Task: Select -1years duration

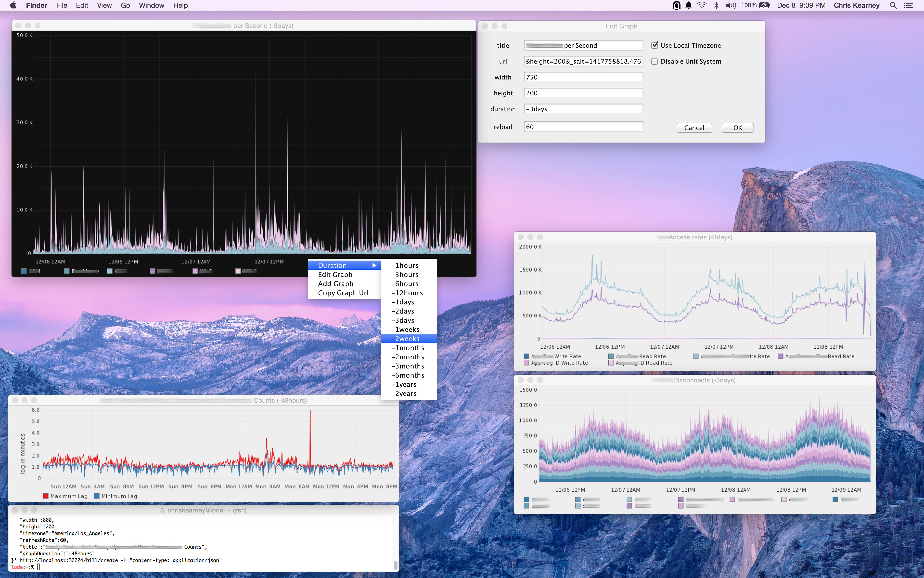Action: 409,385
